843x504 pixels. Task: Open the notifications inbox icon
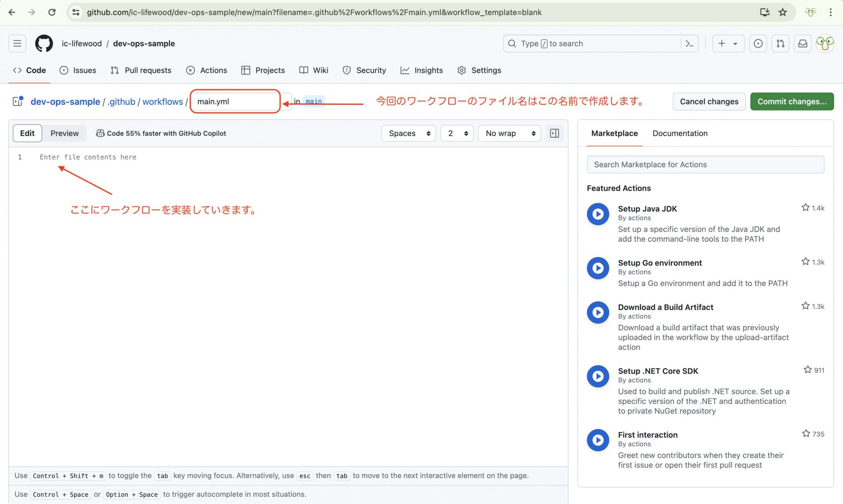point(803,43)
